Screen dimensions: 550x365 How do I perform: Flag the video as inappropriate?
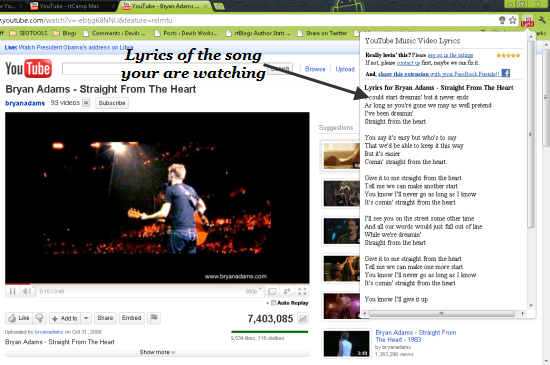(x=154, y=318)
